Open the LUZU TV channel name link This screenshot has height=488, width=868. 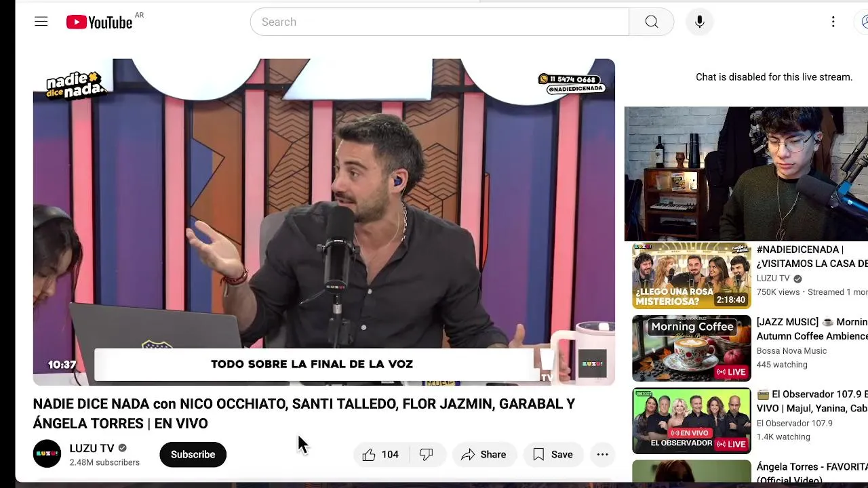92,448
